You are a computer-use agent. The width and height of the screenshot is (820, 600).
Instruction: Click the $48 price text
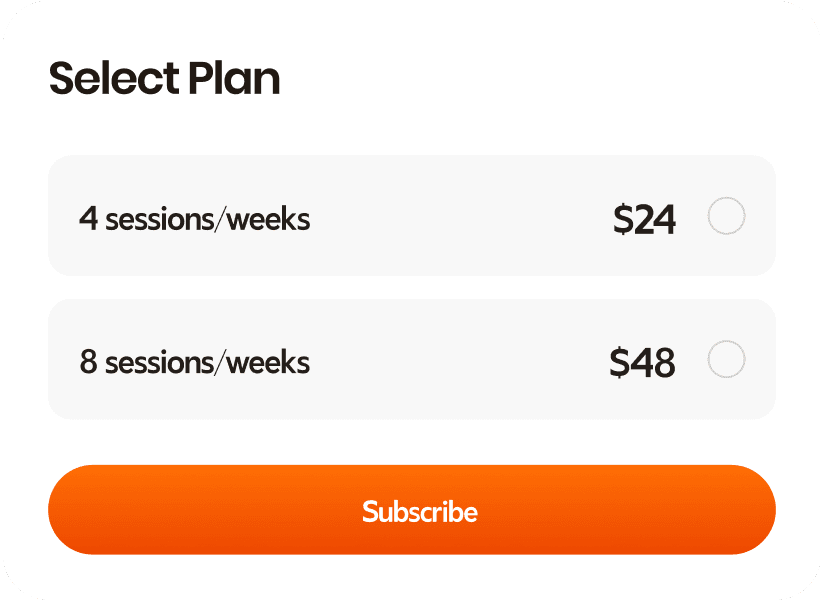[x=642, y=363]
